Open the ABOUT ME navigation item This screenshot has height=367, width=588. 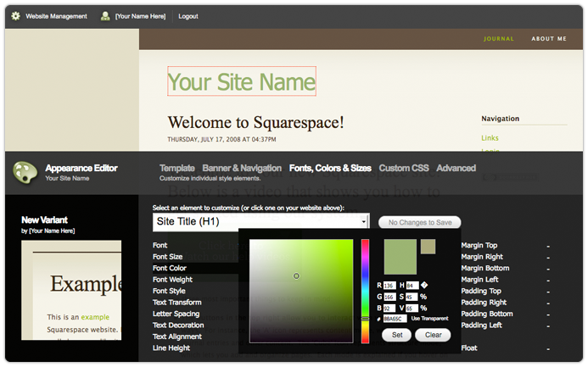point(549,39)
